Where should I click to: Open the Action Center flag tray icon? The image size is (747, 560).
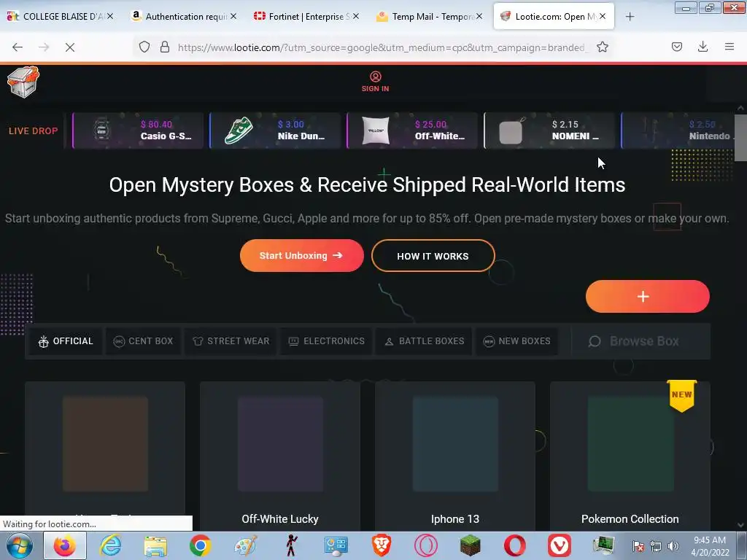click(x=638, y=546)
